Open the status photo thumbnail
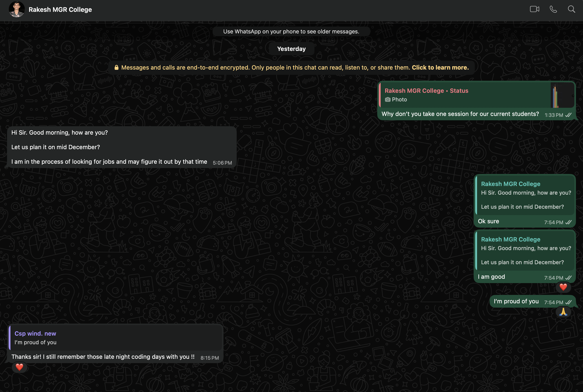The width and height of the screenshot is (583, 392). [x=562, y=95]
